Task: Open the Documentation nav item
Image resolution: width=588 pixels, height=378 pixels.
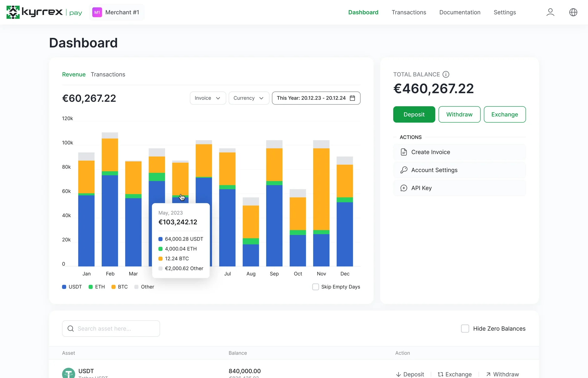Action: [460, 12]
